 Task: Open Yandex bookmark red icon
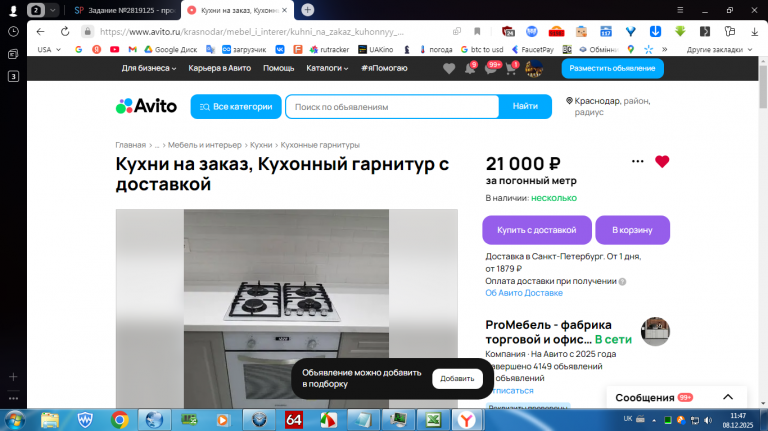point(96,49)
